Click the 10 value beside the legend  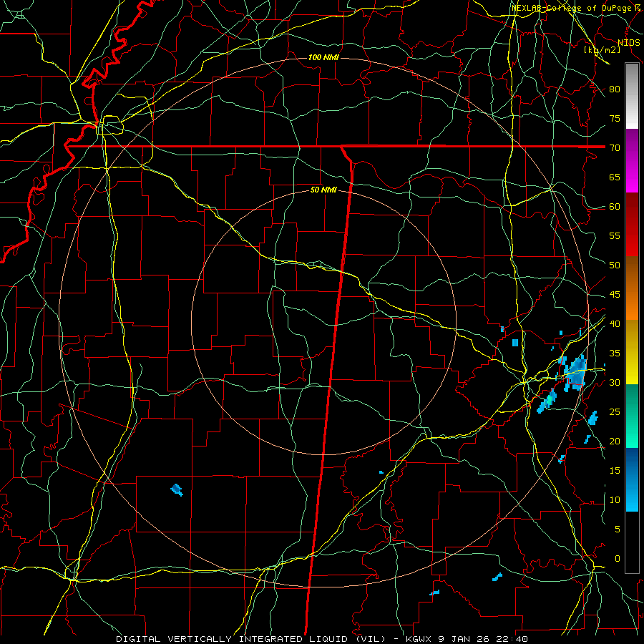point(615,500)
